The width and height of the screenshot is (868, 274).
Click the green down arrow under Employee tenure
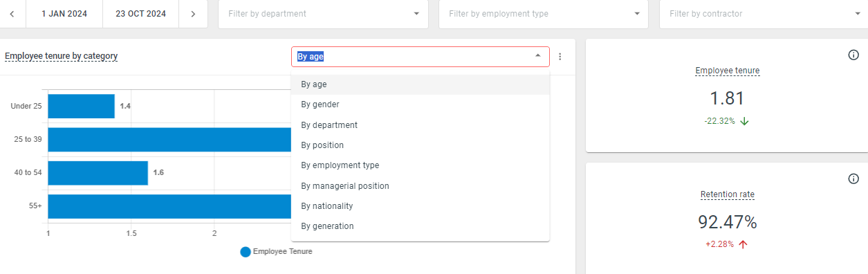click(744, 121)
